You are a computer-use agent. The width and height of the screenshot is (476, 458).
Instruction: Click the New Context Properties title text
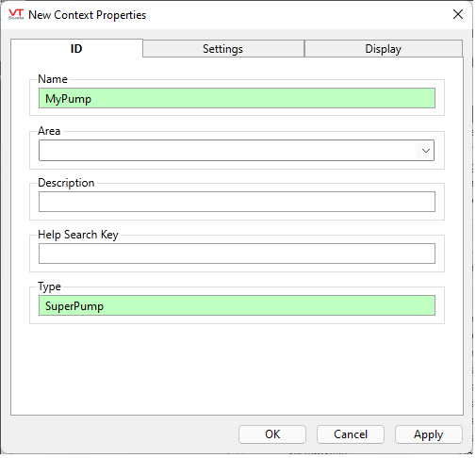[x=87, y=15]
